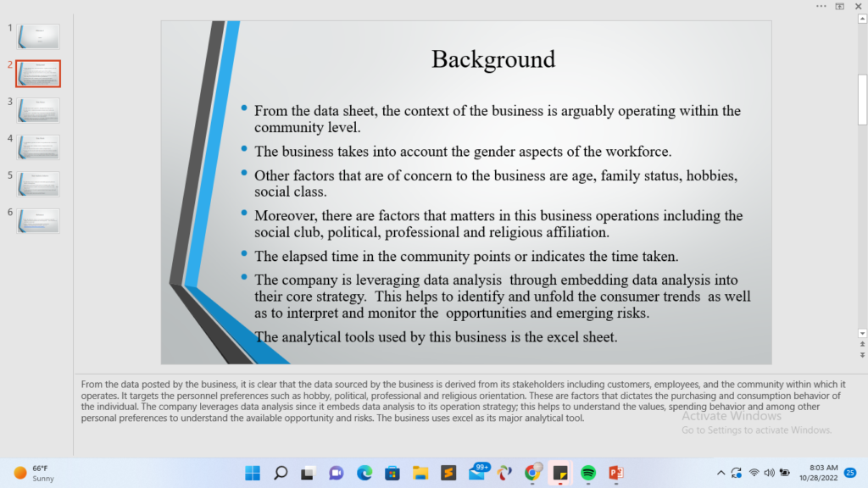Click the Windows Start button
This screenshot has height=488, width=868.
point(253,473)
